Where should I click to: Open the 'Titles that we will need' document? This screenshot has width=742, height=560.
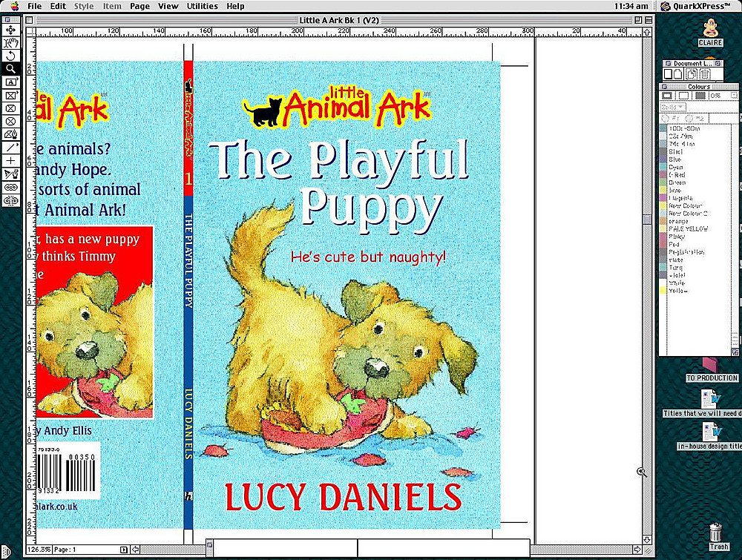point(712,398)
